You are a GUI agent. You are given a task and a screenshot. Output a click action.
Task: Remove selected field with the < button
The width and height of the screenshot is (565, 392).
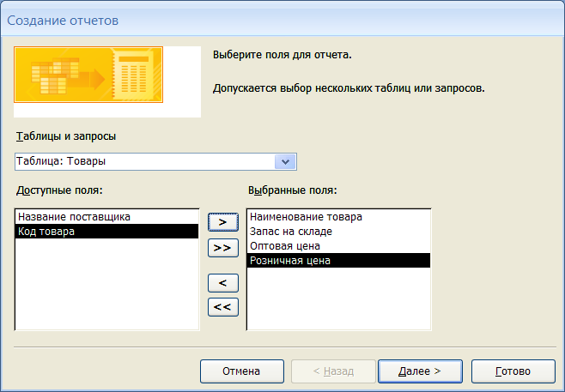(223, 283)
